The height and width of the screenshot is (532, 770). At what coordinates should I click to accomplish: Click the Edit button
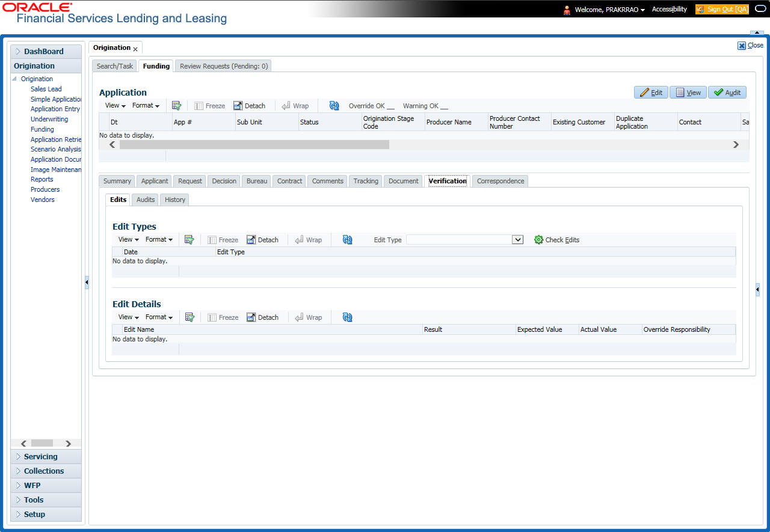[651, 93]
